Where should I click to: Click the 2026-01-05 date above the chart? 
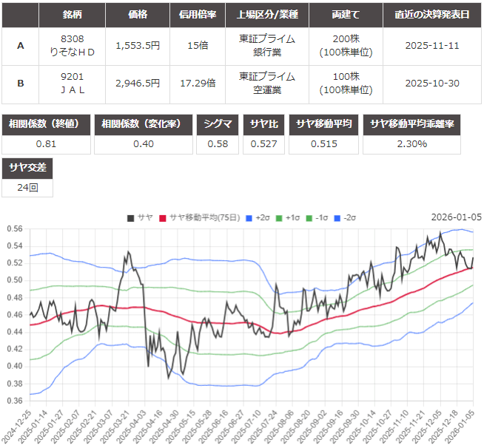pyautogui.click(x=456, y=217)
